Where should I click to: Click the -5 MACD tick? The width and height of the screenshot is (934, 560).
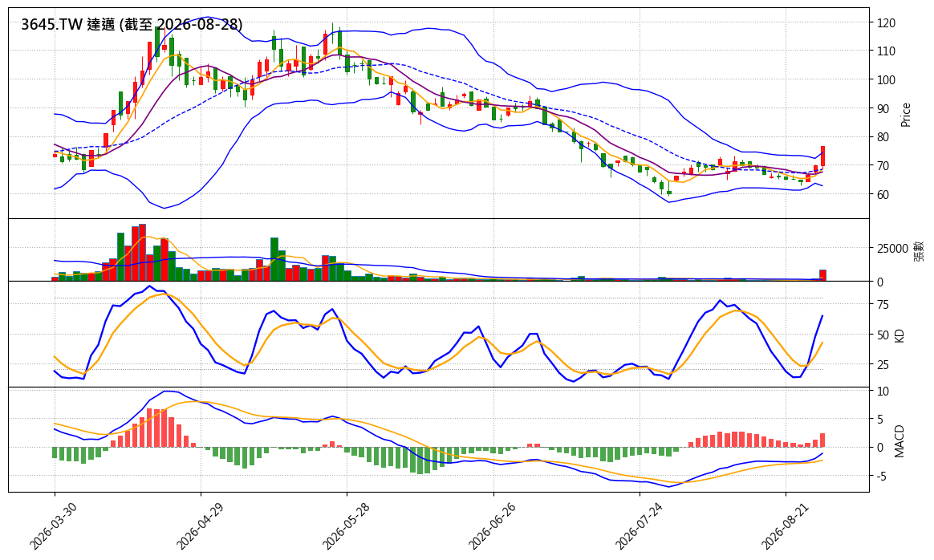883,476
